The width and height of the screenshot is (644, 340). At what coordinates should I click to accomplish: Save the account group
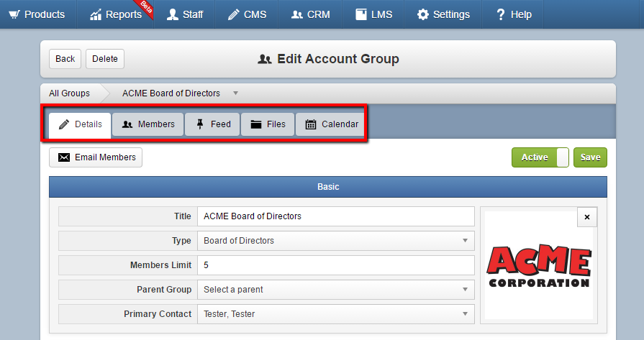point(590,157)
